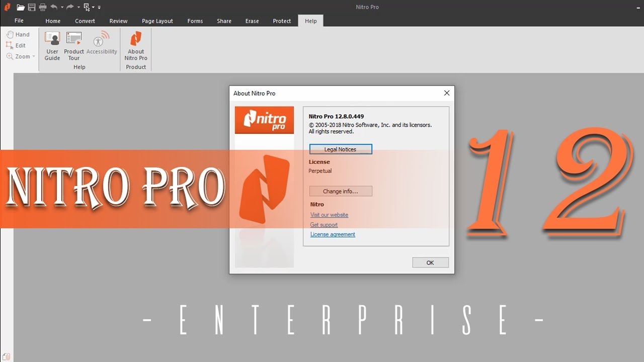Start the Product Tour
This screenshot has width=644, height=362.
(x=74, y=46)
